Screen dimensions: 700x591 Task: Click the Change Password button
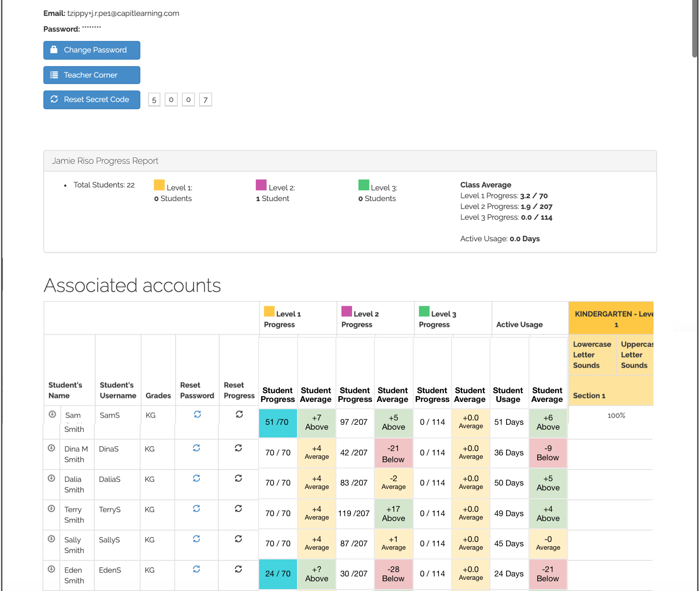[x=92, y=50]
